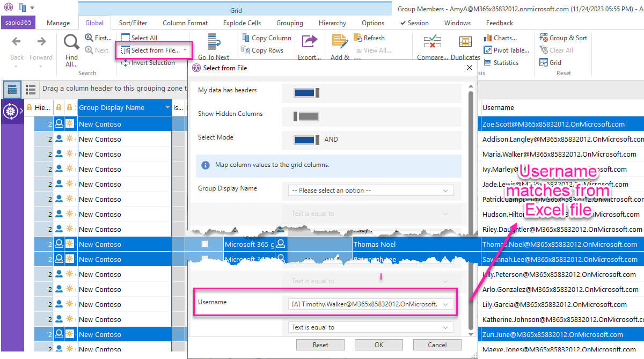
Task: Open the Pivot Table tool
Action: (507, 50)
